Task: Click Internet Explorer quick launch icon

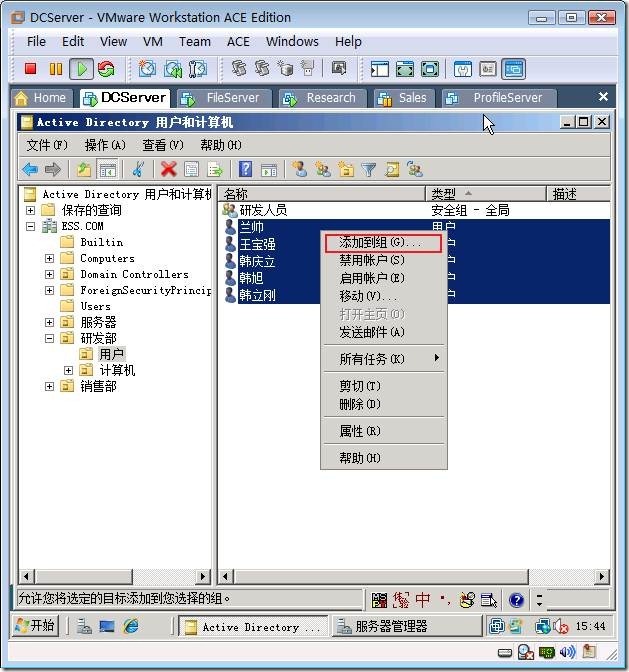Action: click(x=131, y=627)
